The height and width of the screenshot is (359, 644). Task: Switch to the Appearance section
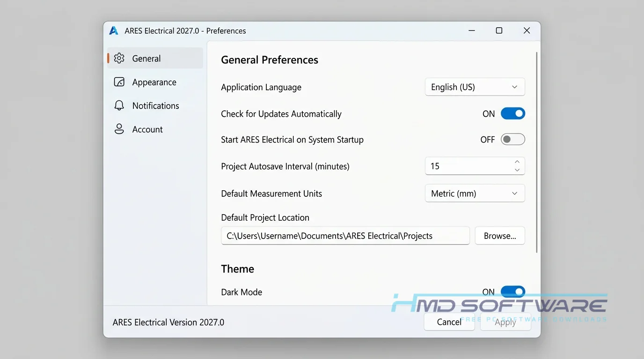click(155, 82)
